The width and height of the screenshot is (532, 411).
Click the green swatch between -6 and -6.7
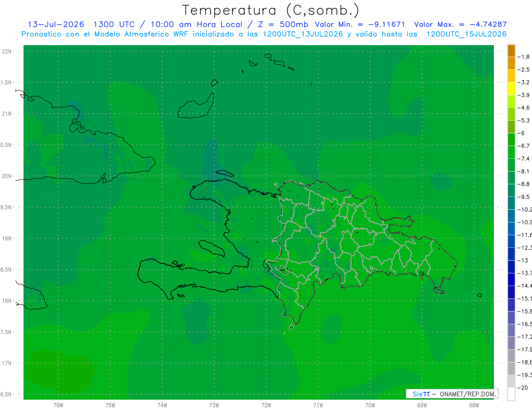pyautogui.click(x=511, y=139)
